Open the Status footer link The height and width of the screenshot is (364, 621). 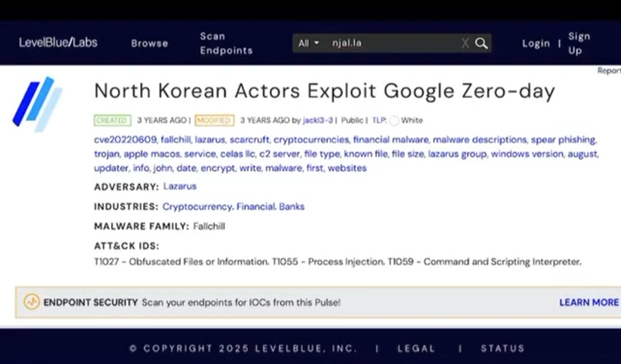tap(503, 348)
